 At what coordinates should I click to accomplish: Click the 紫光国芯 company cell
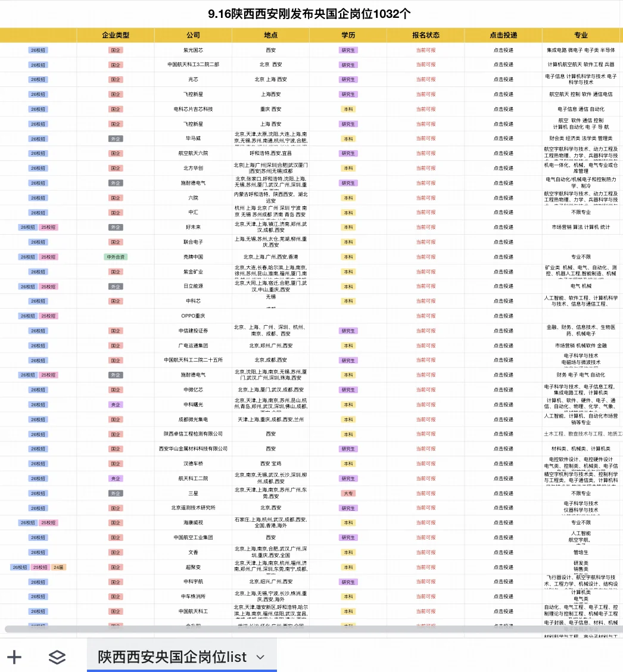(x=193, y=50)
